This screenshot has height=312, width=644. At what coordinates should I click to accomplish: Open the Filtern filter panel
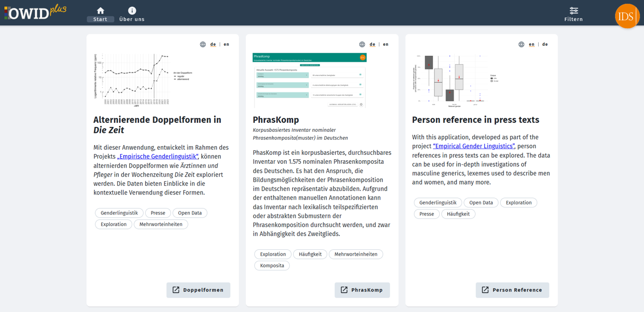point(573,14)
